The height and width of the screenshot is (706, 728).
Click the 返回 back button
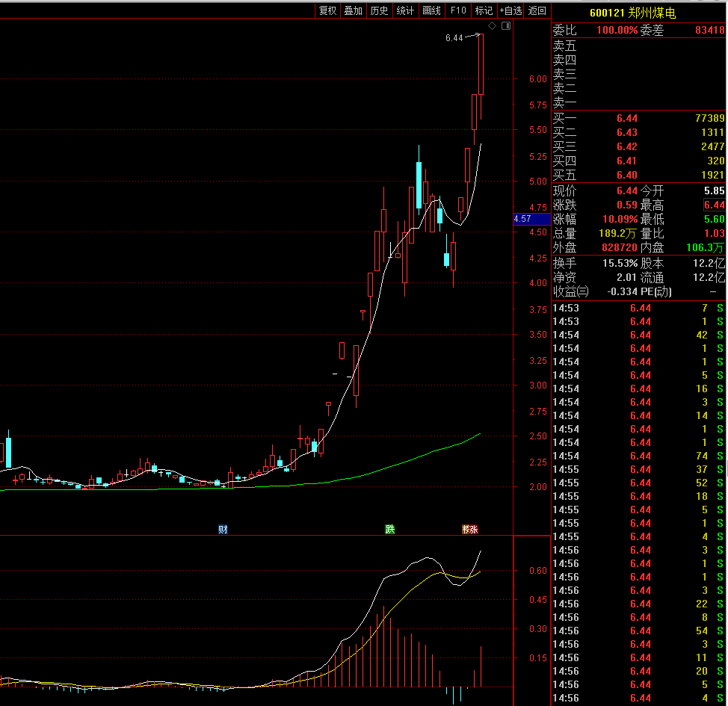click(x=537, y=10)
